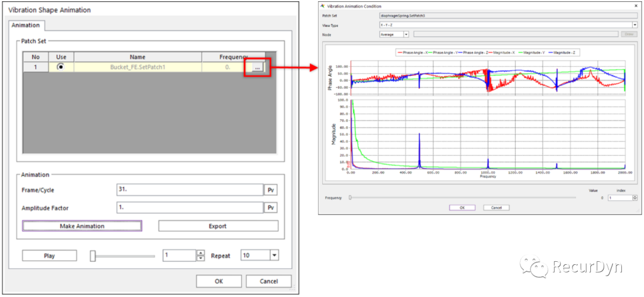The width and height of the screenshot is (644, 297).
Task: Expand the Node Average dropdown
Action: tap(405, 35)
